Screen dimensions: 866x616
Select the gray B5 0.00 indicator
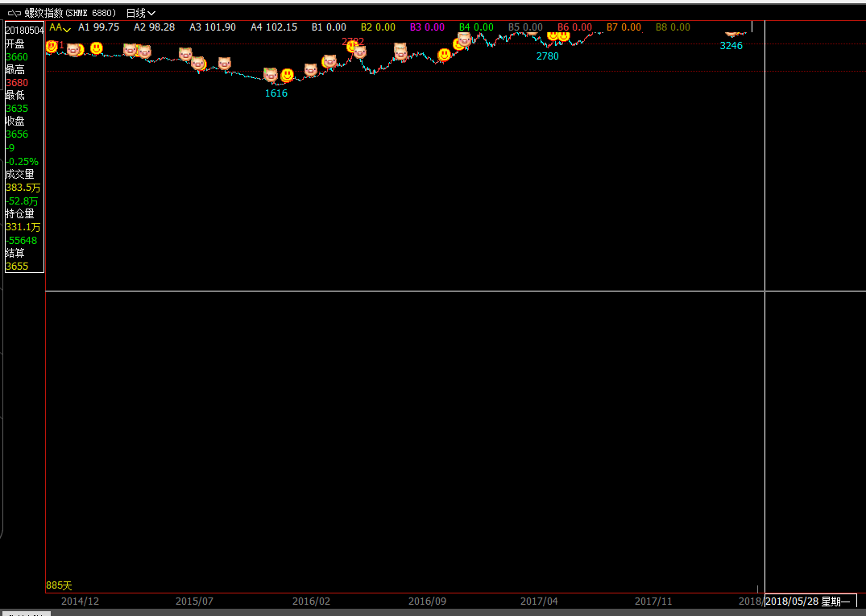click(x=525, y=27)
